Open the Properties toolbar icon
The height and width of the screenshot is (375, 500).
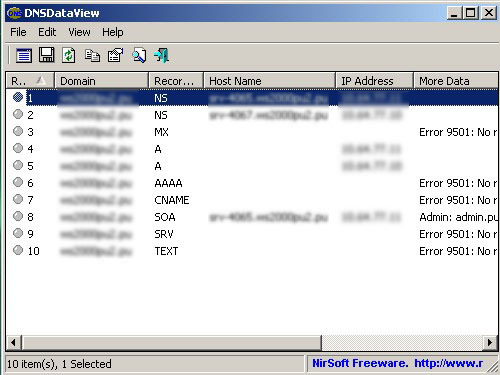click(x=115, y=55)
